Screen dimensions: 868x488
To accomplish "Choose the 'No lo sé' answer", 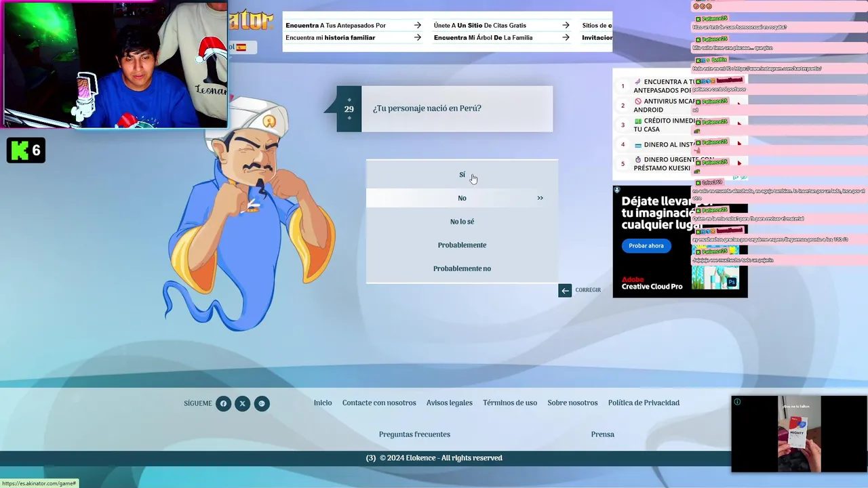I will tap(462, 222).
